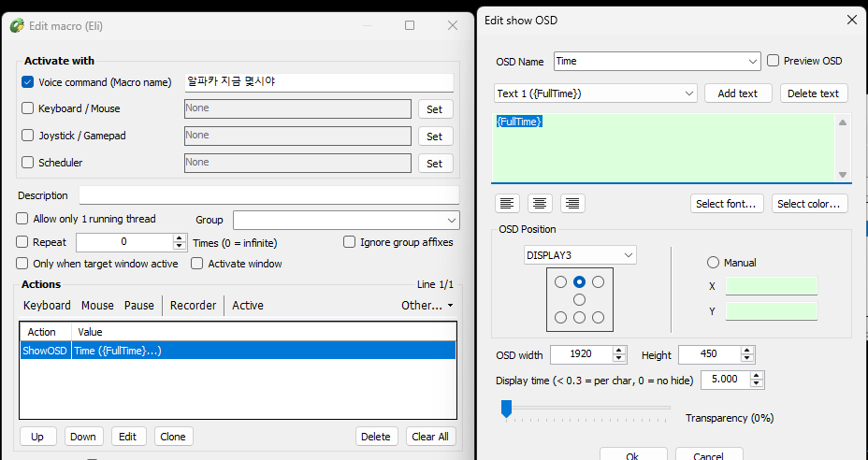Click the left-align text icon
The image size is (868, 460).
click(x=507, y=204)
